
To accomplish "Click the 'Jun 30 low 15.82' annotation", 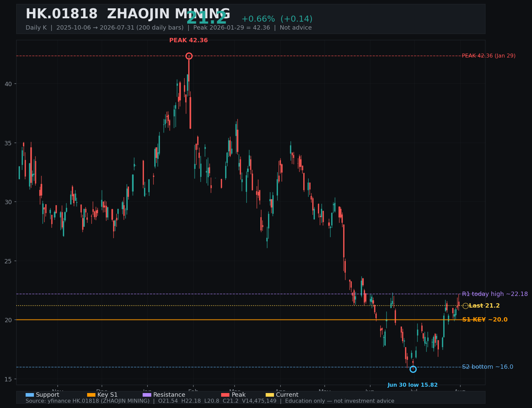I will pos(413,385).
